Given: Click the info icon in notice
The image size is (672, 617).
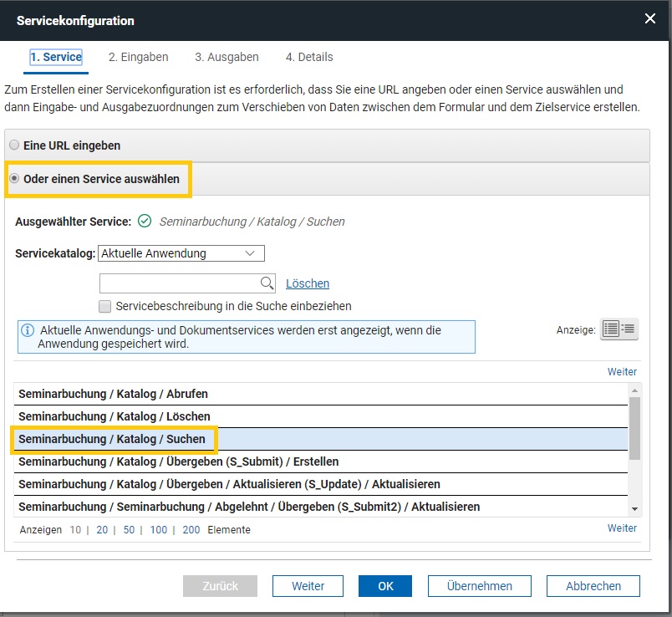Looking at the screenshot, I should 28,330.
